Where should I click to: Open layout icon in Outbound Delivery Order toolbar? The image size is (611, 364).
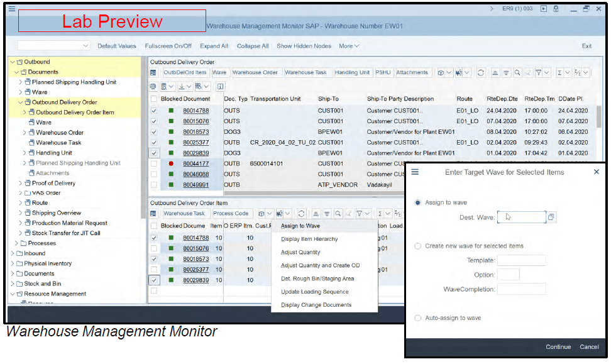(199, 87)
